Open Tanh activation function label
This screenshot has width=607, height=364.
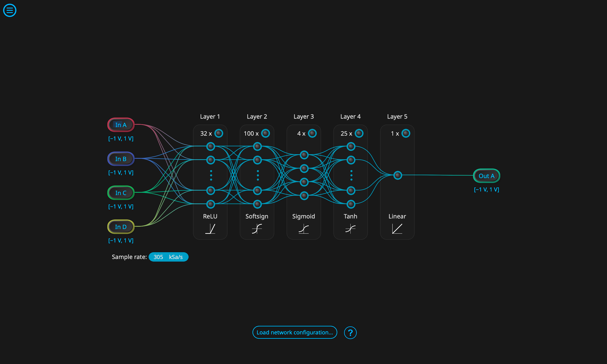tap(351, 216)
